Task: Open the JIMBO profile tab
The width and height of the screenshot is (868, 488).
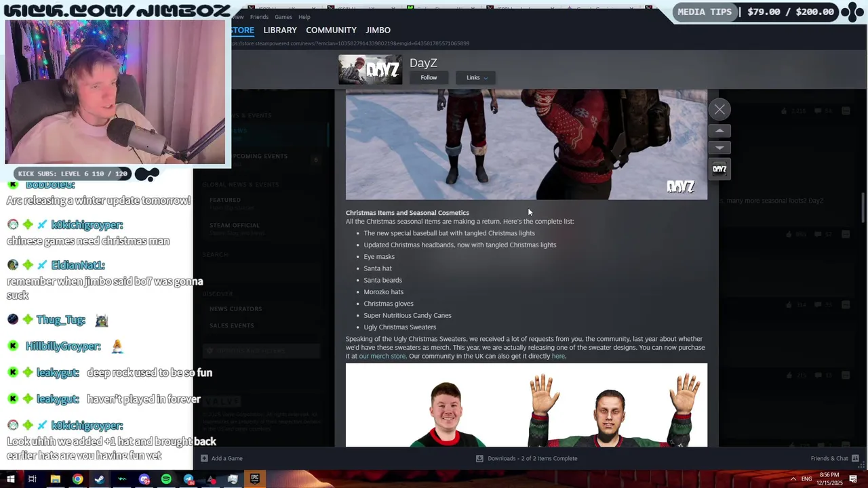Action: 378,30
